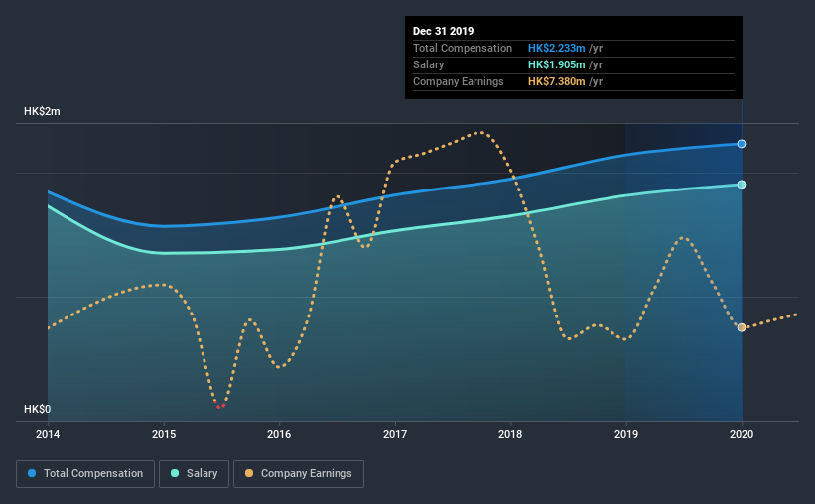Toggle the Company Earnings legend button

tap(299, 474)
